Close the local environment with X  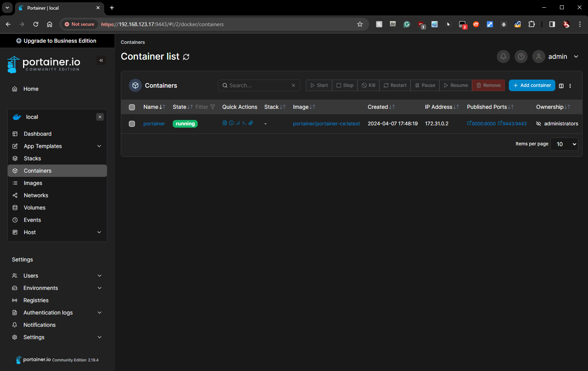100,117
